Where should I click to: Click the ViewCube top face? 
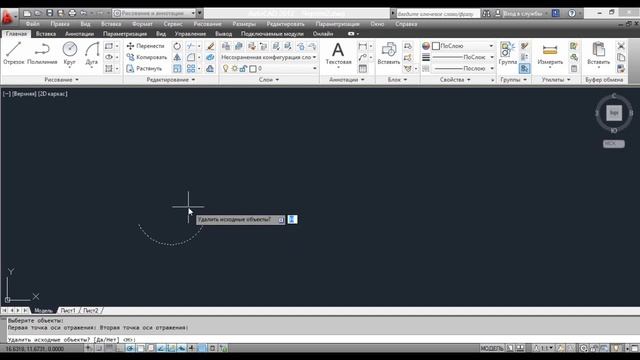click(613, 113)
